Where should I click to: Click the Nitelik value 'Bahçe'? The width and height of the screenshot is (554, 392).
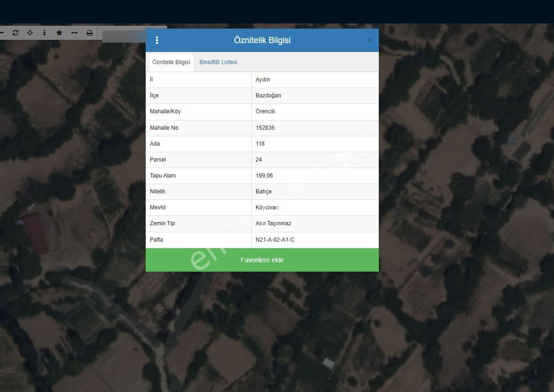264,191
